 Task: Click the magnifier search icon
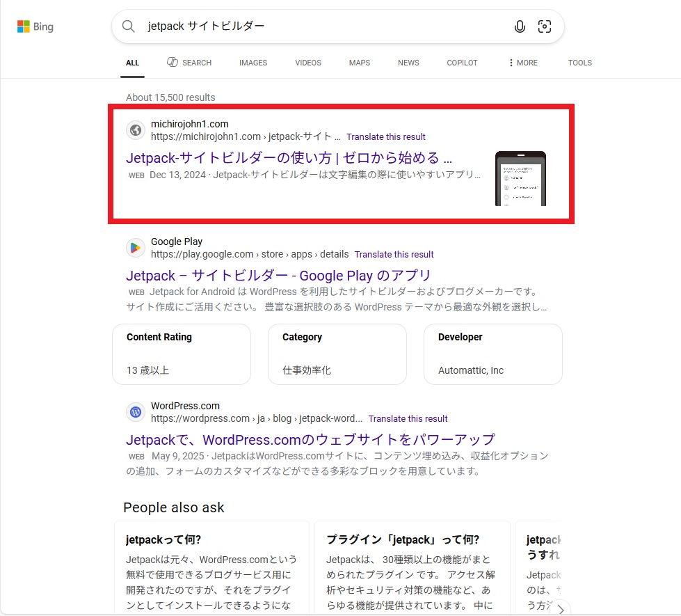coord(128,26)
